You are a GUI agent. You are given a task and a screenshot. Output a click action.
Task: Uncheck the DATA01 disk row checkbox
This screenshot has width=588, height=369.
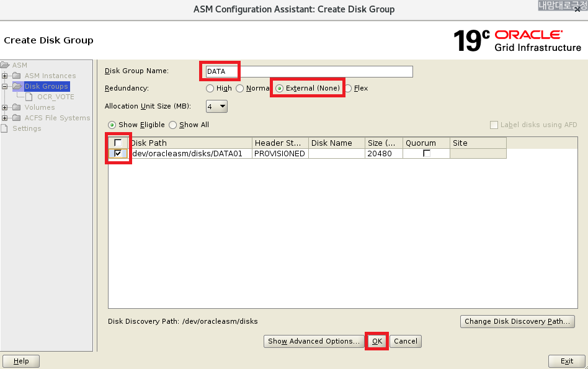[118, 153]
